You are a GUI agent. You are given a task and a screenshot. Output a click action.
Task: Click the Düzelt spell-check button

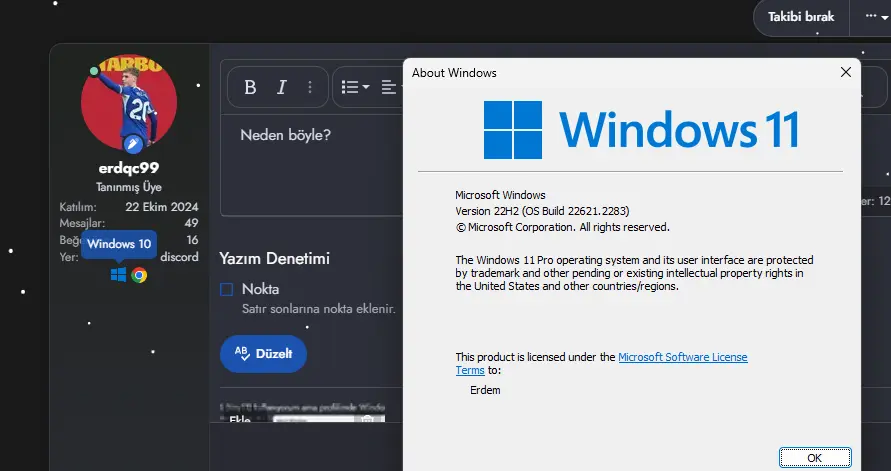[263, 354]
